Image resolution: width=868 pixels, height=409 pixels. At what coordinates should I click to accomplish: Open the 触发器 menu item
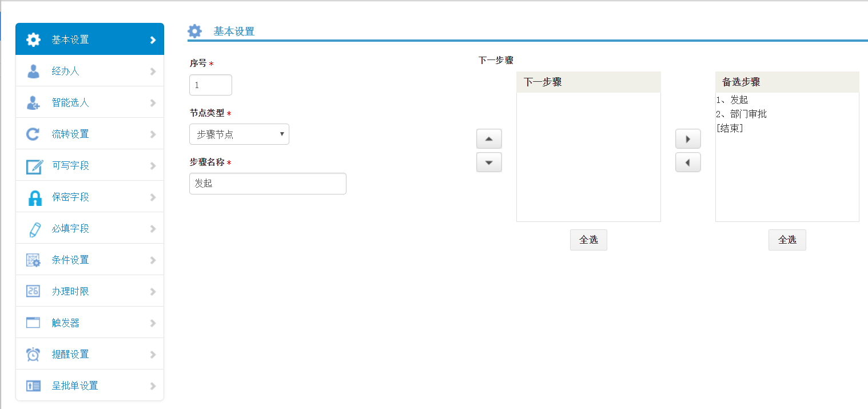click(x=90, y=323)
